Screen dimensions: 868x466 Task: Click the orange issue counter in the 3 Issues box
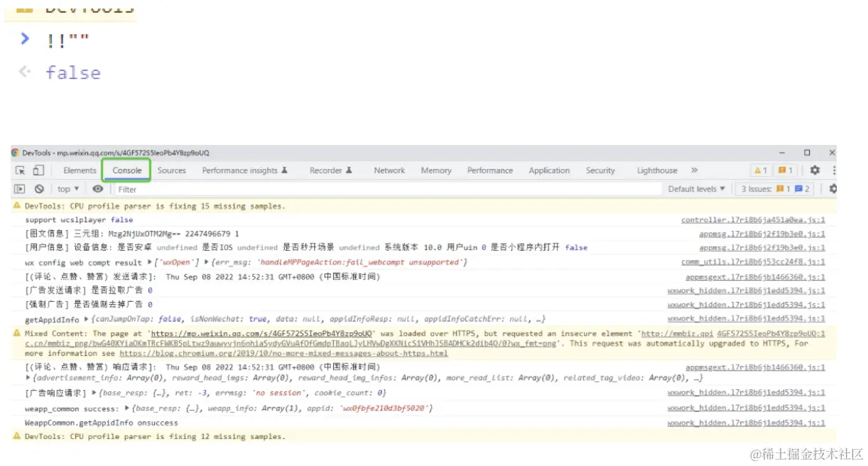point(783,189)
